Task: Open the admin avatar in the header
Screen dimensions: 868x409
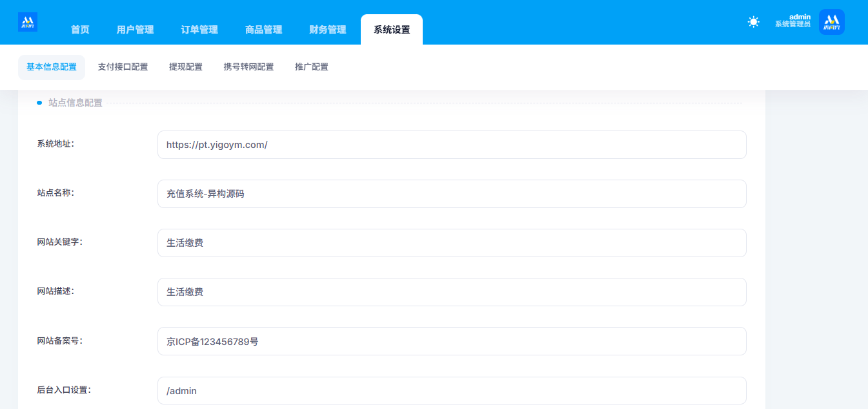Action: point(831,22)
